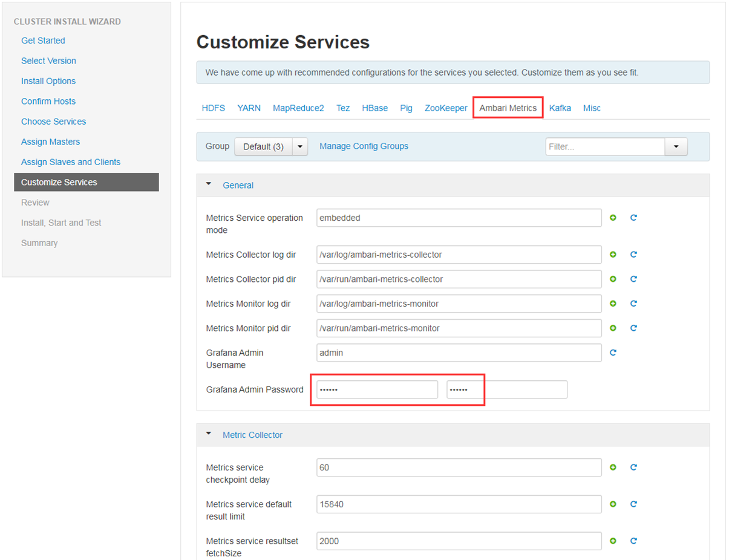729x560 pixels.
Task: Click the Metric Collector section title
Action: pos(252,435)
